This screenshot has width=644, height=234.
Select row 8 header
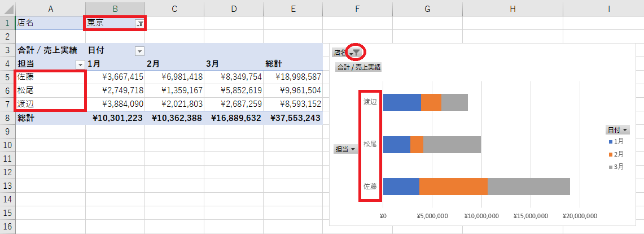tap(7, 118)
